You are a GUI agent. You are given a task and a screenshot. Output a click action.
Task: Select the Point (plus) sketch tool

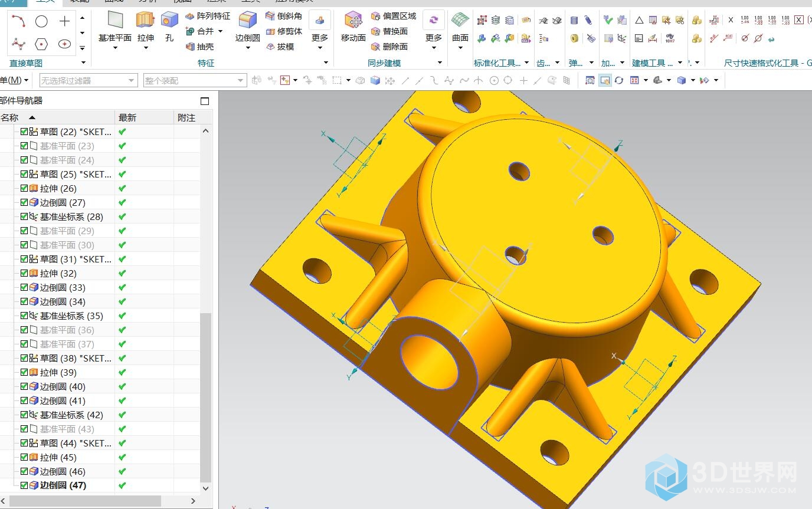pos(64,22)
